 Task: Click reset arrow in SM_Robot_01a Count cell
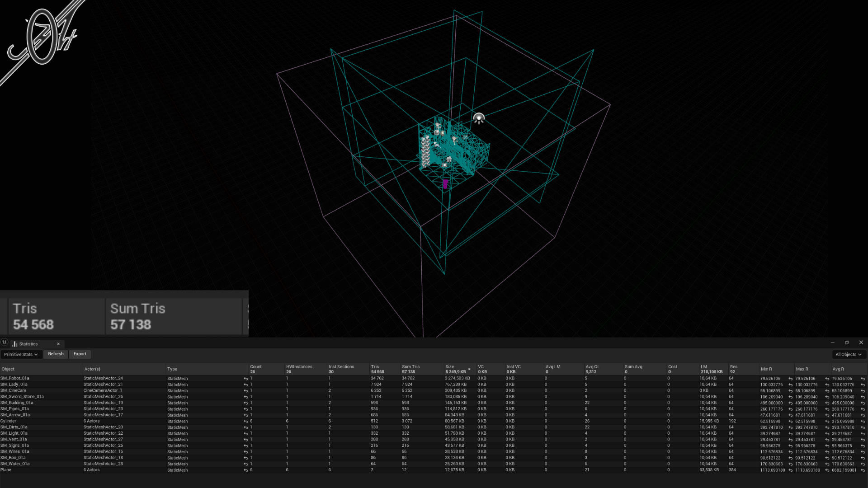point(246,379)
